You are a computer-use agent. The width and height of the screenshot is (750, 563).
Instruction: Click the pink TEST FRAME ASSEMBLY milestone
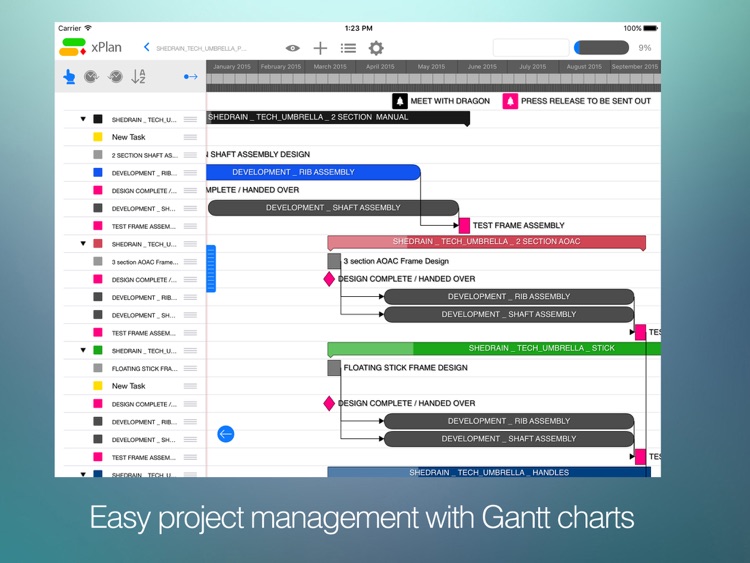(x=464, y=225)
